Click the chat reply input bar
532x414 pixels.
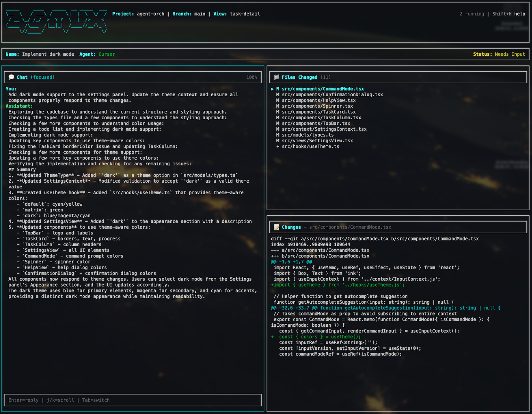click(x=133, y=400)
